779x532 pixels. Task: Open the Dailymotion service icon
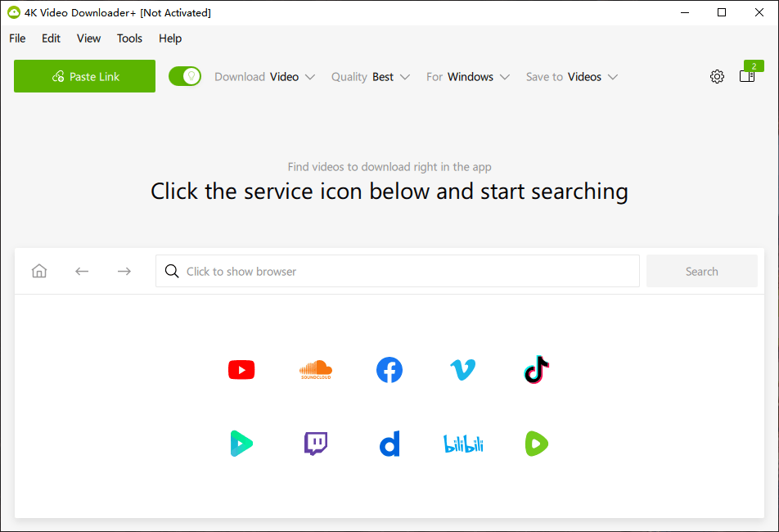pyautogui.click(x=389, y=444)
